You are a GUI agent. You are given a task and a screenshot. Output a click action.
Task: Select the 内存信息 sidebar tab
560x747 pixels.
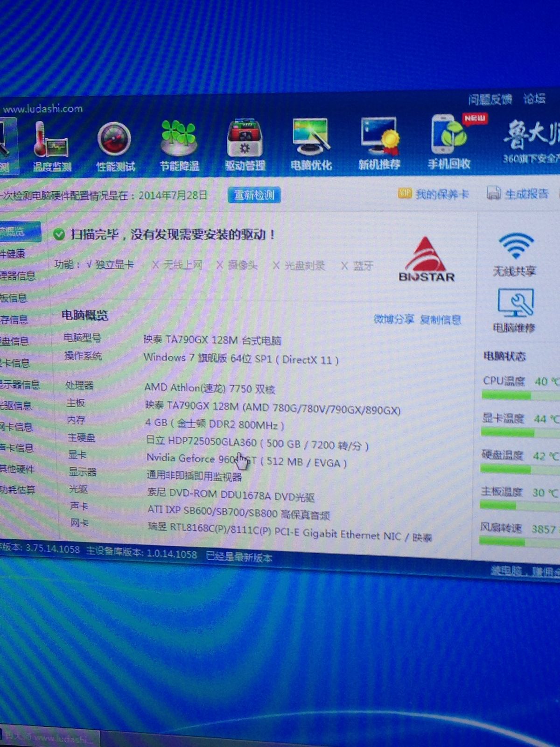coord(14,319)
